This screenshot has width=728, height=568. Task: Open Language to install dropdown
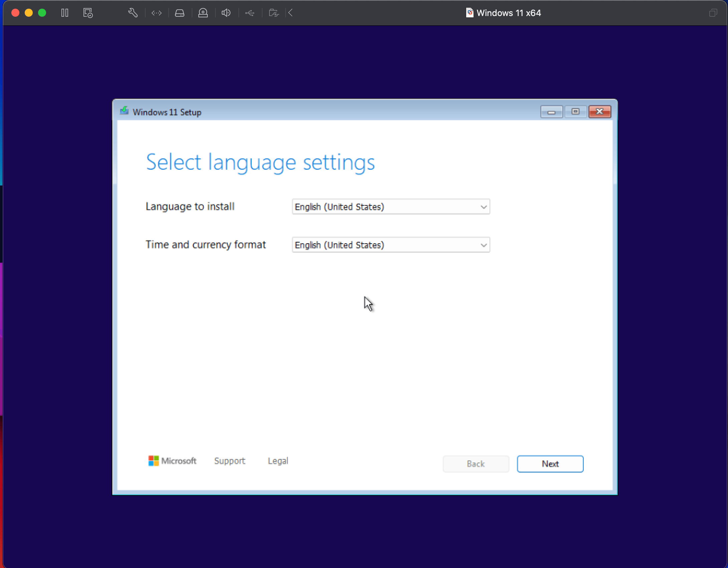point(391,207)
